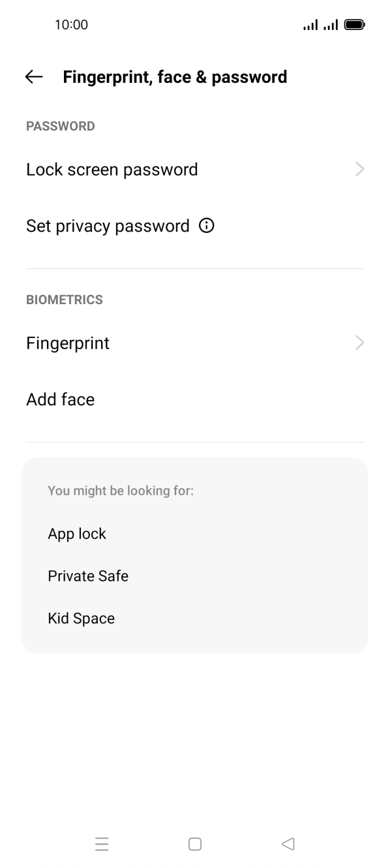390x868 pixels.
Task: Tap the back arrow icon
Action: click(x=33, y=77)
